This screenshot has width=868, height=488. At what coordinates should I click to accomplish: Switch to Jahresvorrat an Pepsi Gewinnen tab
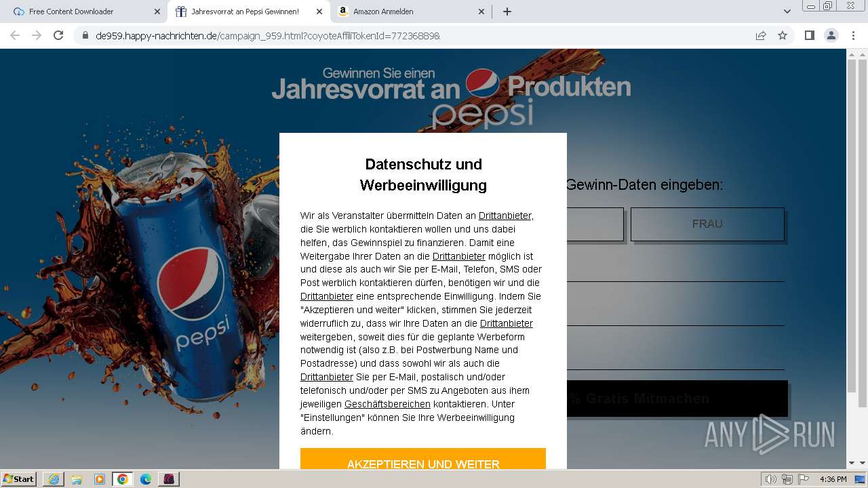tap(248, 12)
